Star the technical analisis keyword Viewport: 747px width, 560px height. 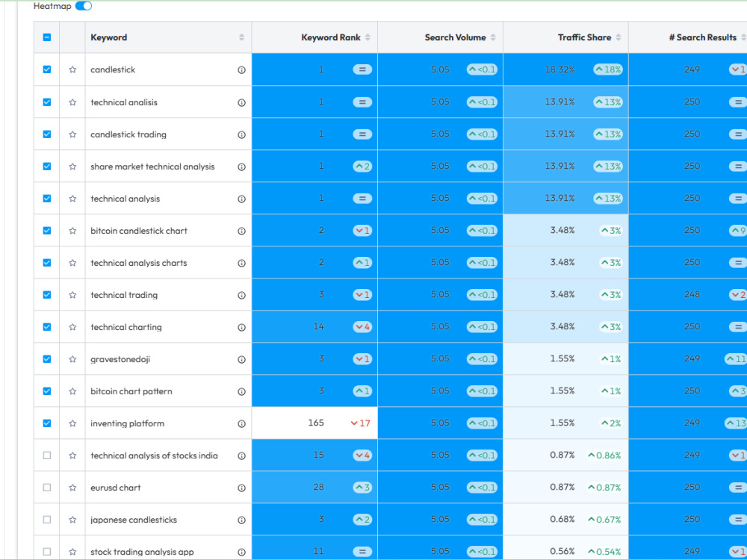72,102
